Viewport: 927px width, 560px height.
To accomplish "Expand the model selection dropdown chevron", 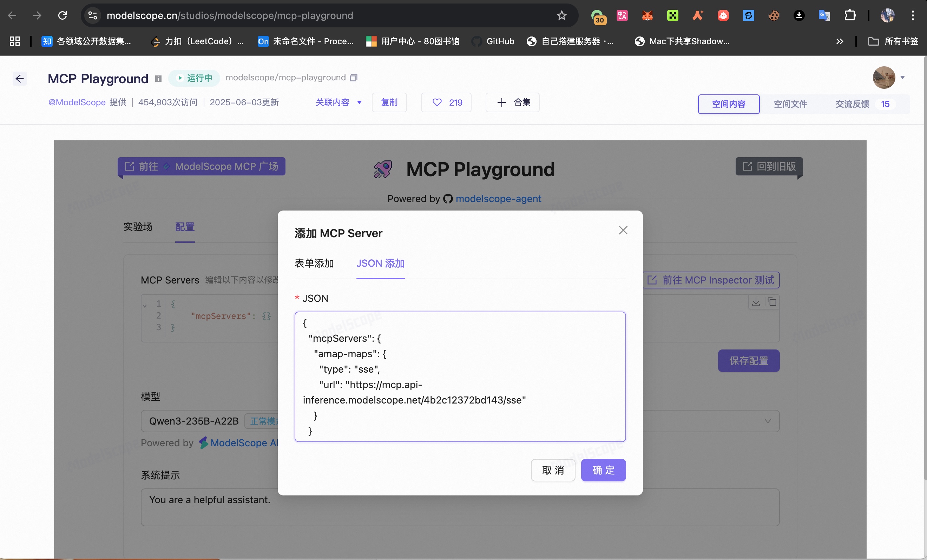I will pyautogui.click(x=768, y=421).
